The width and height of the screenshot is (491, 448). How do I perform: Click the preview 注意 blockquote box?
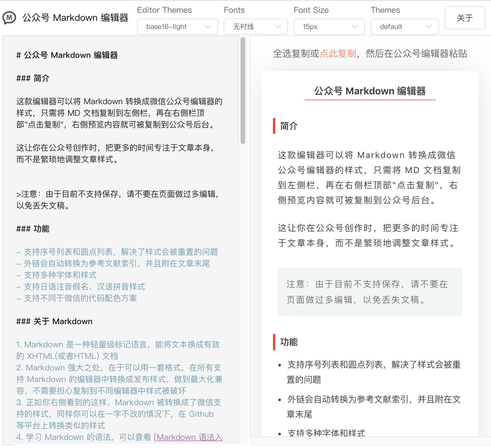(x=370, y=292)
